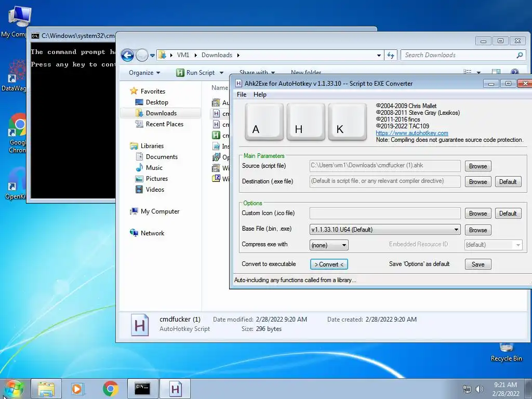Click Run Script in Explorer toolbar
The height and width of the screenshot is (399, 532).
coord(196,73)
